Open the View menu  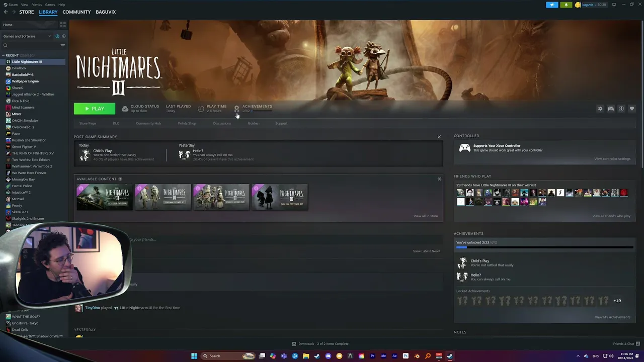pyautogui.click(x=24, y=5)
